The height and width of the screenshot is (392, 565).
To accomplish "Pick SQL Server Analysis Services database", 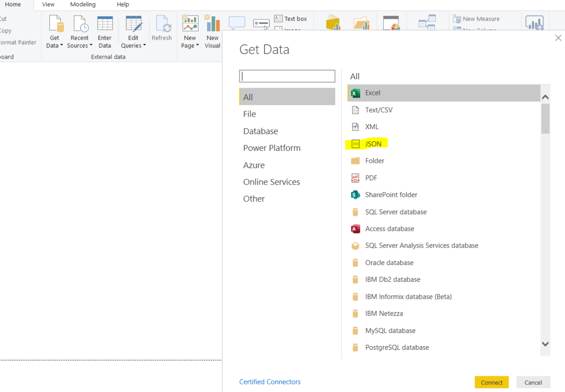I will pos(443,246).
